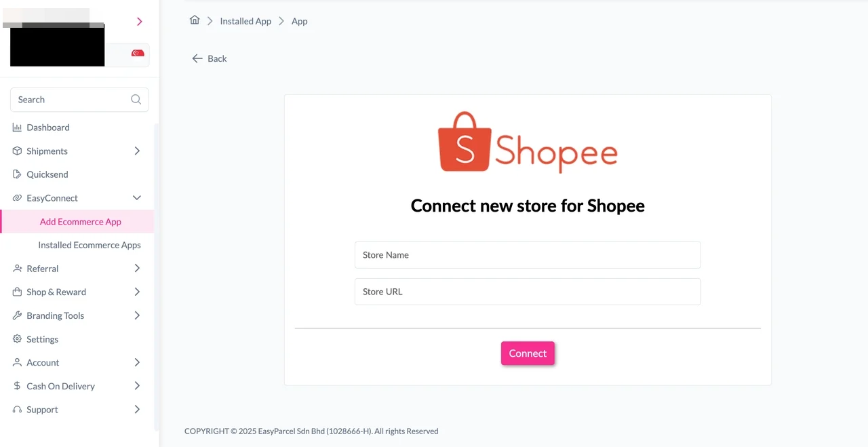Select Add Ecommerce App in the sidebar
Screen dimensions: 868x447
click(x=80, y=222)
